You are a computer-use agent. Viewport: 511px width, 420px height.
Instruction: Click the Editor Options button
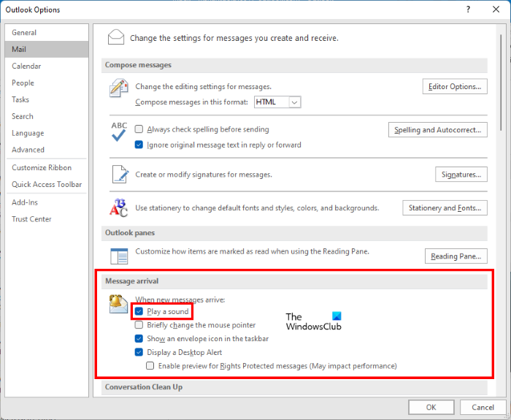[x=455, y=86]
